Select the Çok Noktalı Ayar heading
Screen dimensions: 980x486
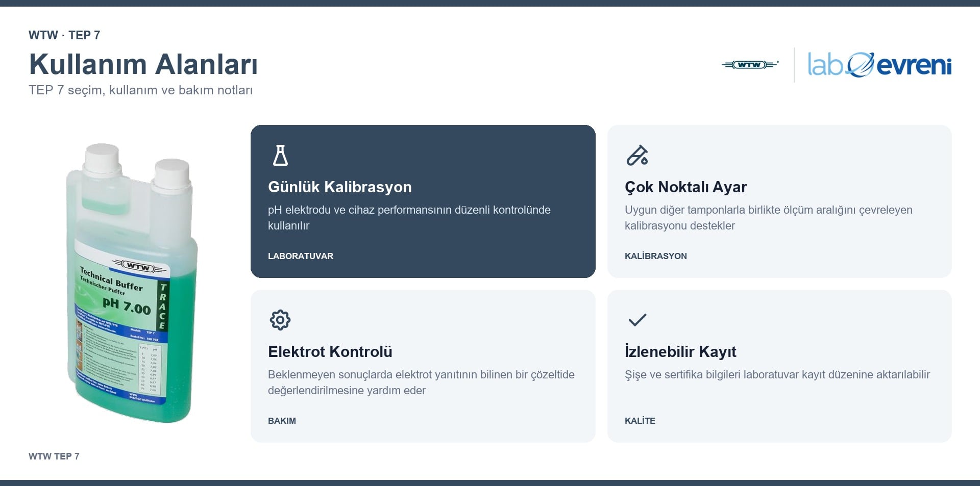pyautogui.click(x=685, y=187)
